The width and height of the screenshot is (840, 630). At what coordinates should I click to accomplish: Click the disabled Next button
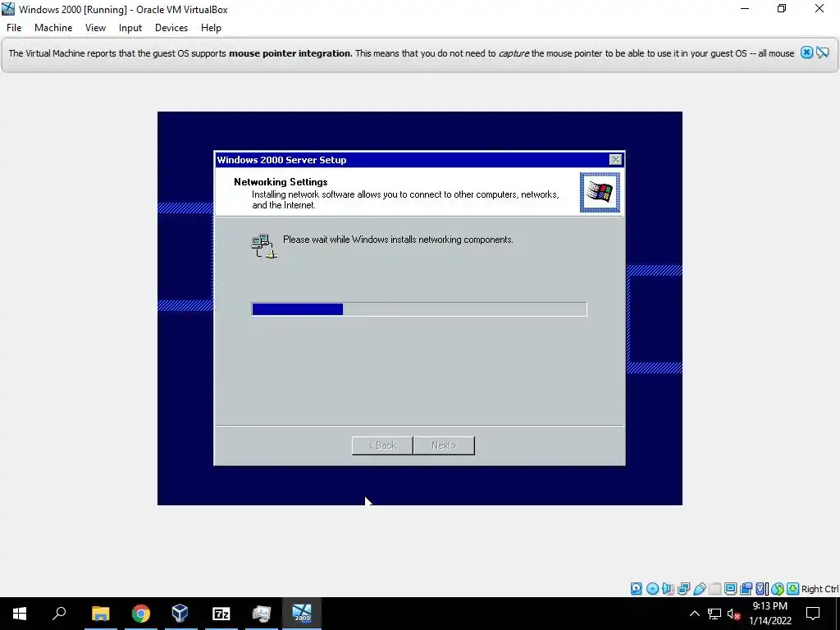(444, 445)
